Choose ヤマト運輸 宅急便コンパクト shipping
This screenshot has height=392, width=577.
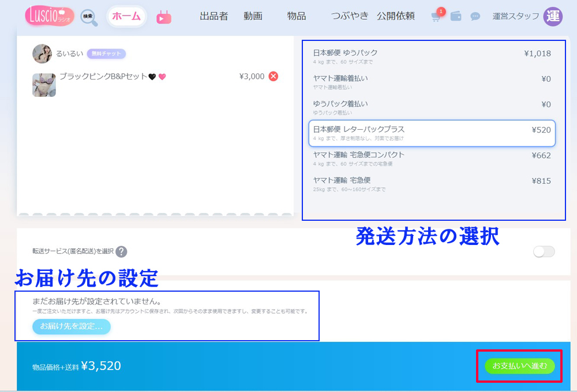click(432, 159)
